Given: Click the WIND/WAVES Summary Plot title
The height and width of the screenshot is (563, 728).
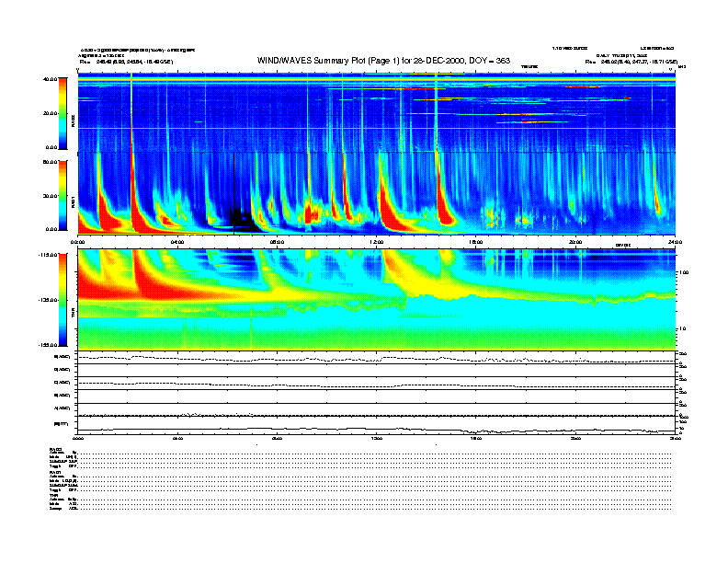Looking at the screenshot, I should 383,61.
